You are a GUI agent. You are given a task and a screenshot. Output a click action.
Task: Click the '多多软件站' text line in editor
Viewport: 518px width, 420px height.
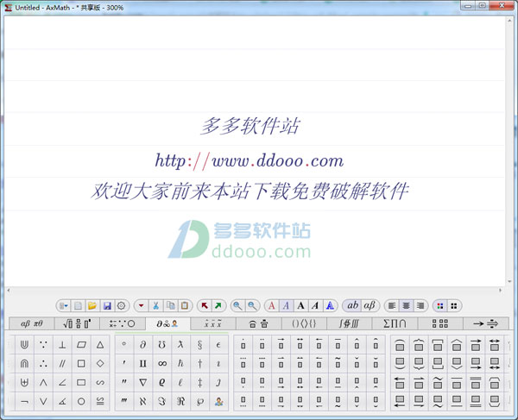tap(250, 127)
